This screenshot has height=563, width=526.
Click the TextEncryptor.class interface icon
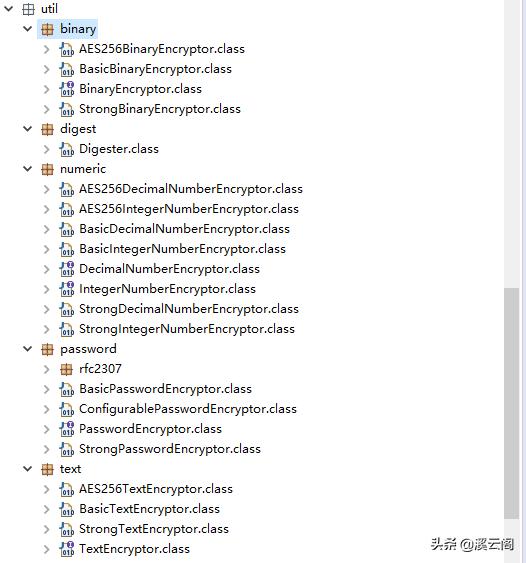[x=67, y=549]
